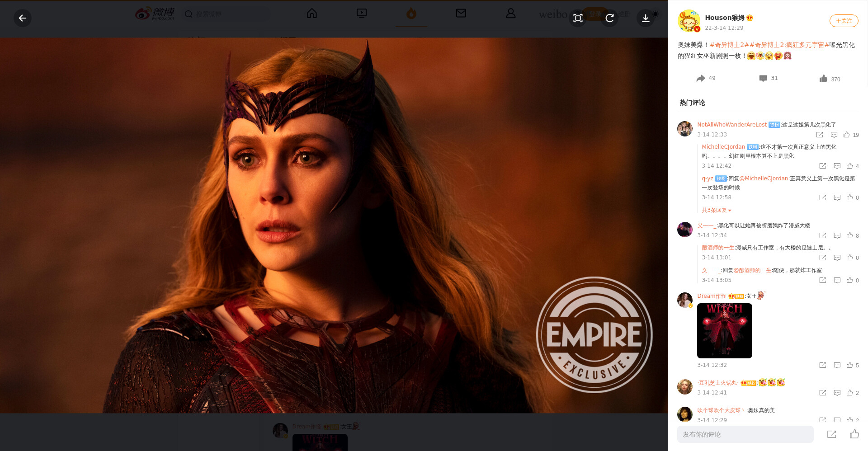This screenshot has width=868, height=451.
Task: Like NotAllWhoWanderAreLost comment (19)
Action: click(851, 135)
